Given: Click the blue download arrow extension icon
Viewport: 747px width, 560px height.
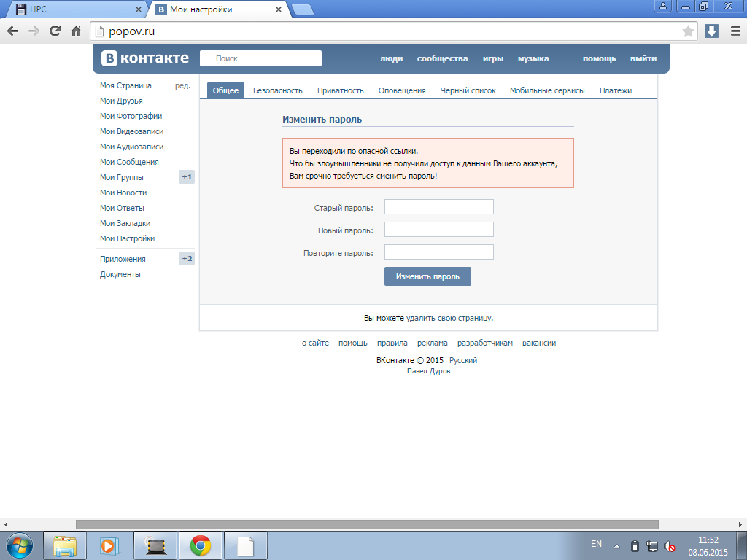Looking at the screenshot, I should tap(712, 31).
